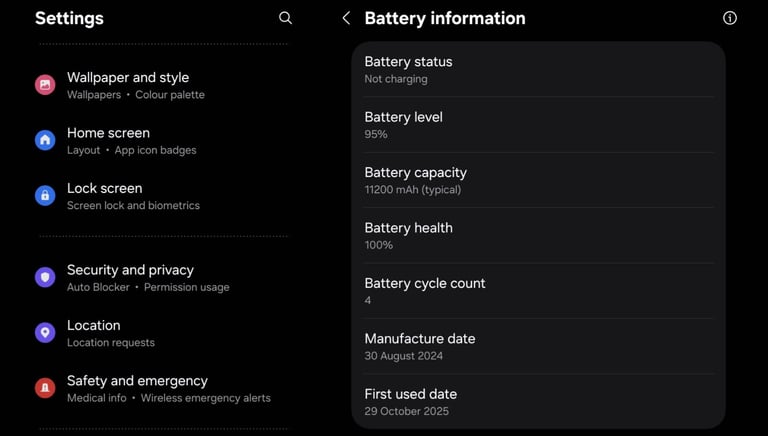Tap the Settings search magnifier icon
Image resolution: width=768 pixels, height=436 pixels.
285,18
